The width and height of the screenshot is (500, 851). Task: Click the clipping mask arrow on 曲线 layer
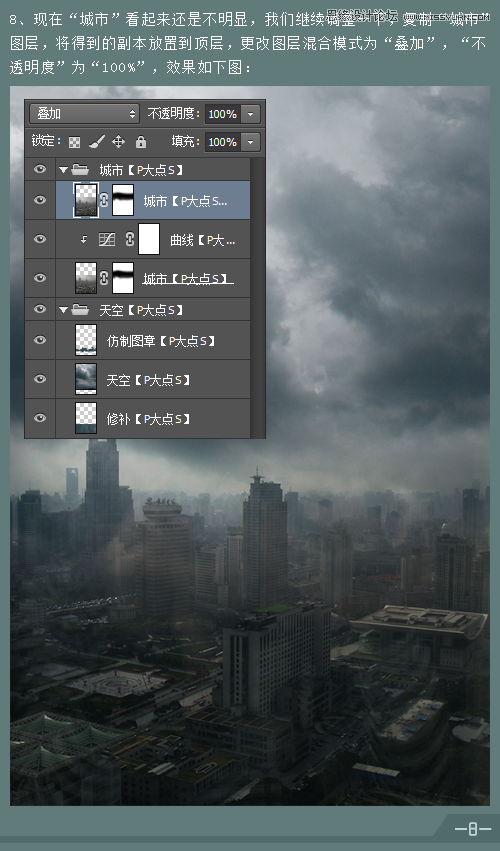coord(84,239)
